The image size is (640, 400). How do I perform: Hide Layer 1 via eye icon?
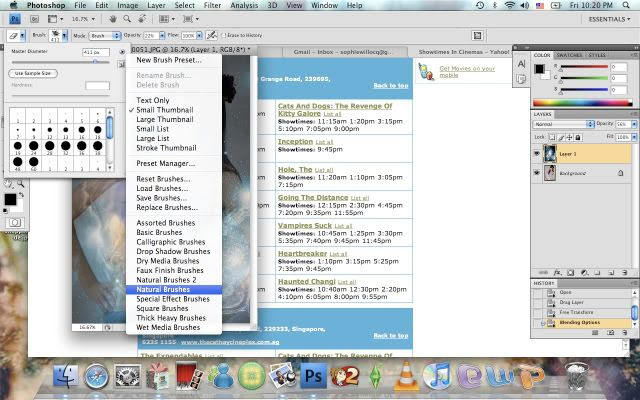[x=537, y=154]
